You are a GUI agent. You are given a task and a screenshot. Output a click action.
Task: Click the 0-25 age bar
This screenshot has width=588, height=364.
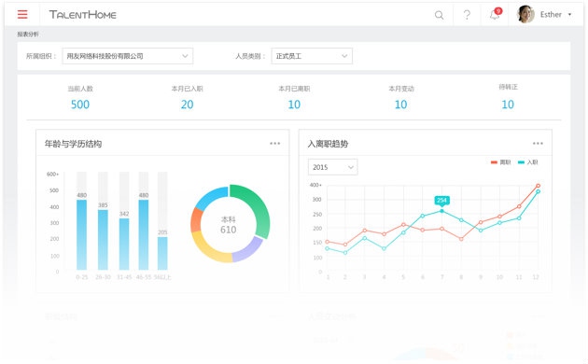click(82, 234)
